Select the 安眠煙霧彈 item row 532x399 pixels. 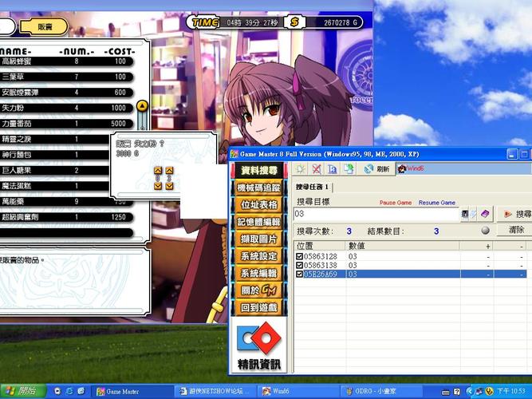click(66, 93)
